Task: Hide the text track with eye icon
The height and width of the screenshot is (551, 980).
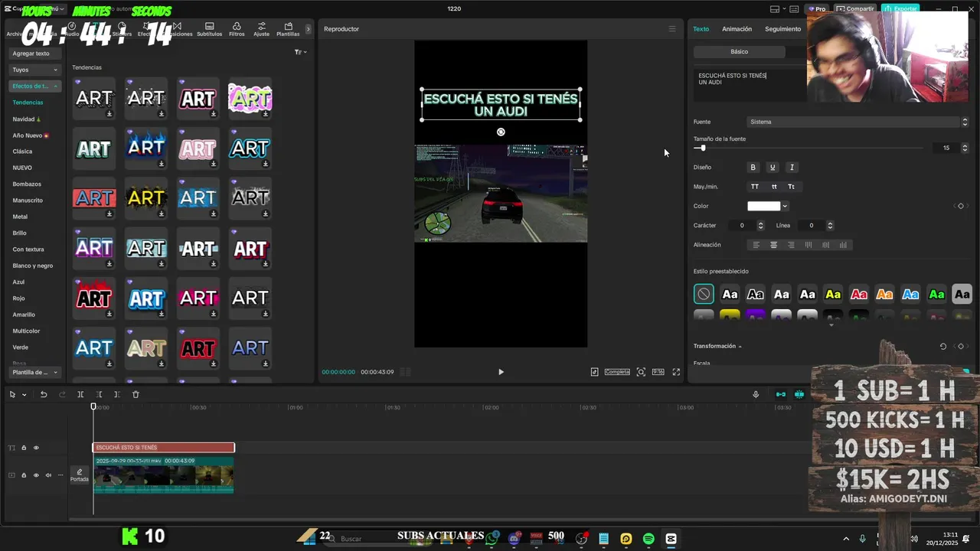Action: [x=36, y=448]
